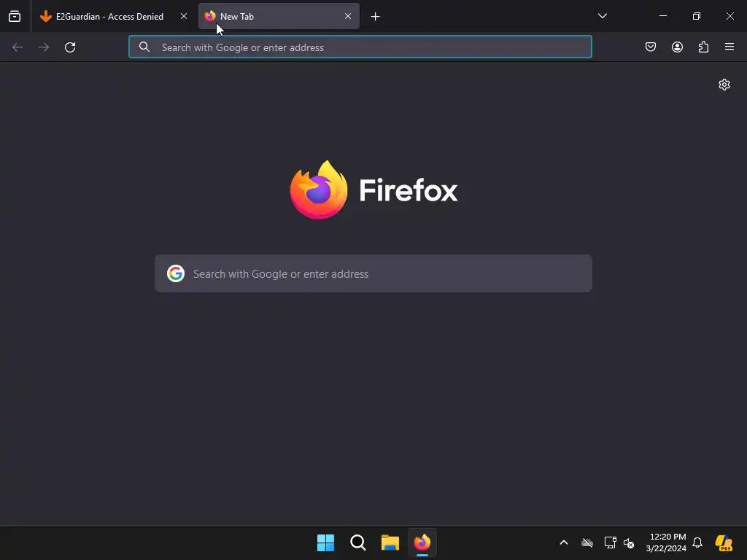Screen dimensions: 747x560
Task: Click the Firefox taskbar icon
Action: (x=422, y=542)
